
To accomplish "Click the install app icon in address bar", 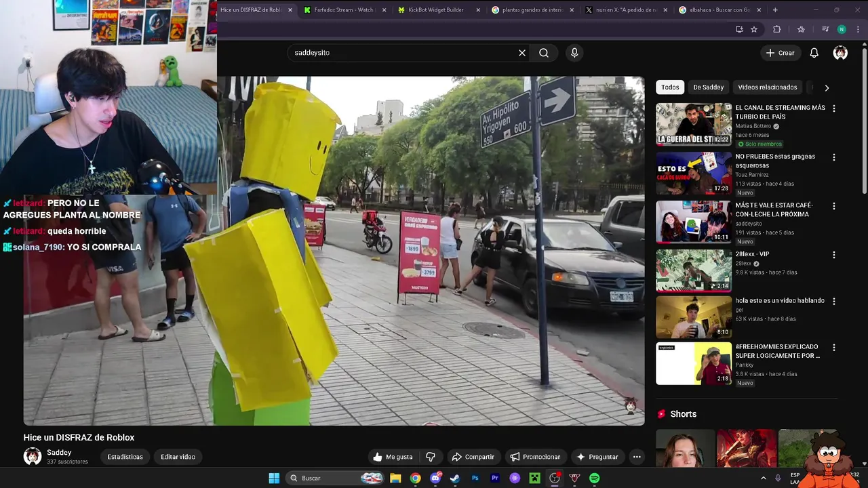I will click(739, 29).
